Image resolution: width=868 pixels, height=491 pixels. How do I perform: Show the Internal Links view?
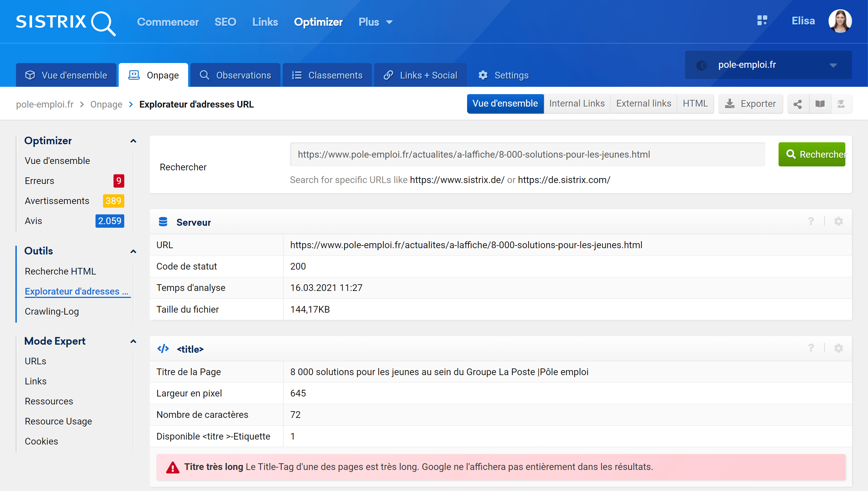point(577,104)
